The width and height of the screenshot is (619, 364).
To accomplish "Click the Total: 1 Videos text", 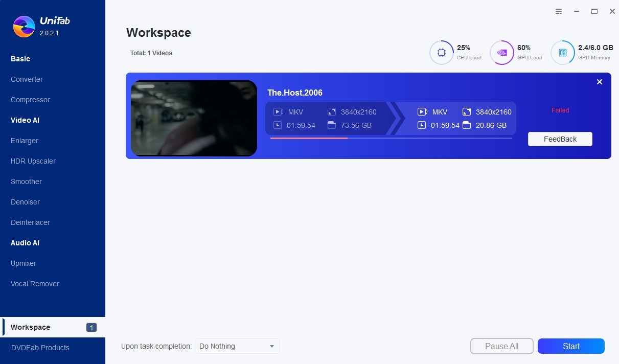I will point(151,53).
